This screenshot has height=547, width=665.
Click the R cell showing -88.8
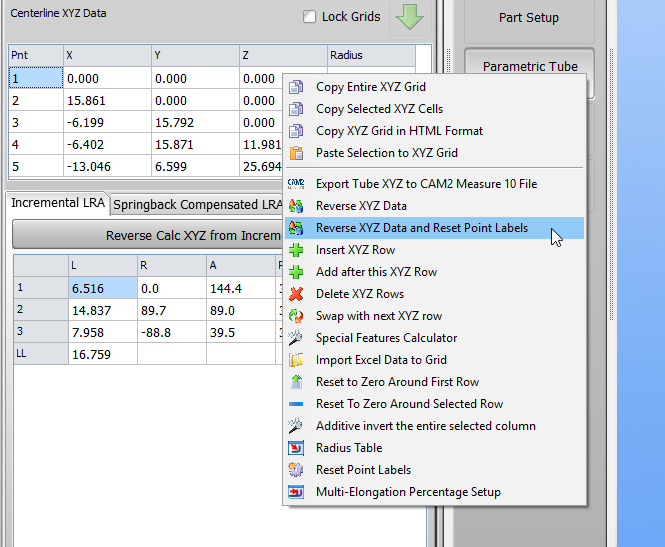pos(172,332)
